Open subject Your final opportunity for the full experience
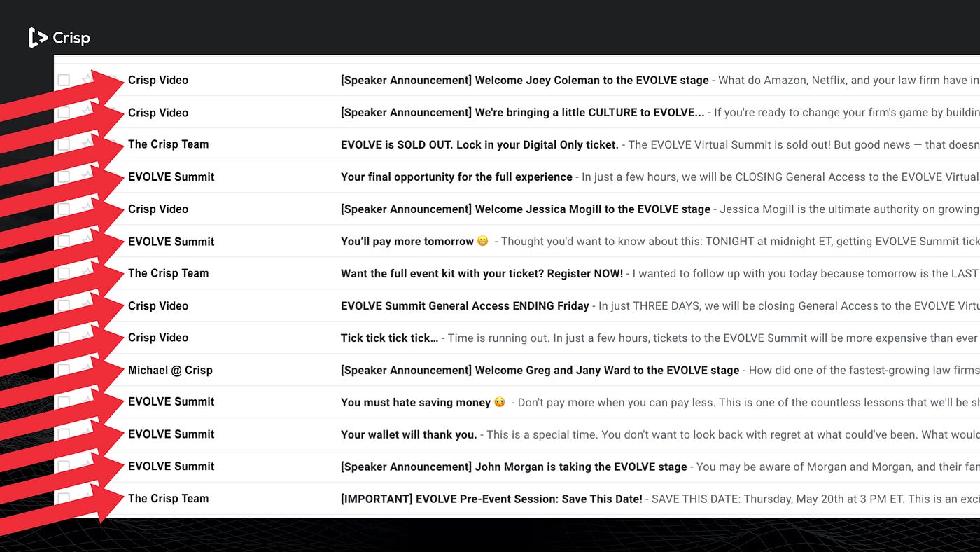 pyautogui.click(x=456, y=177)
